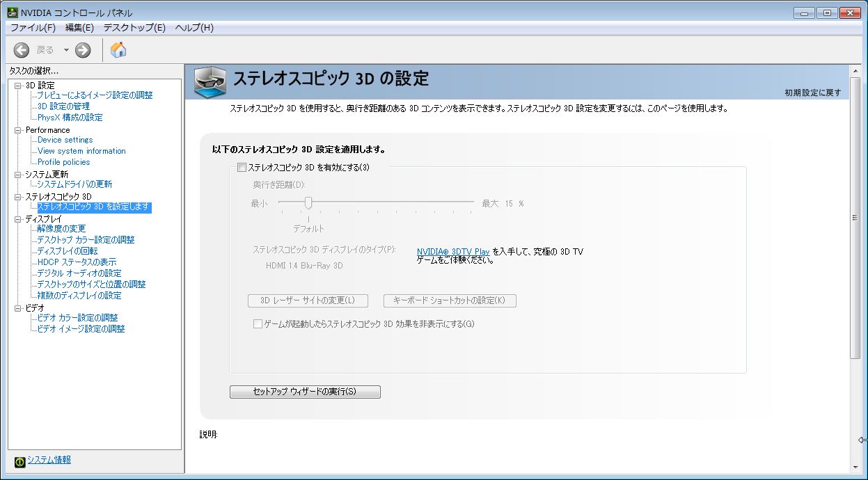The image size is (868, 480).
Task: Select ディスプレイの回転 tree item
Action: pos(67,251)
